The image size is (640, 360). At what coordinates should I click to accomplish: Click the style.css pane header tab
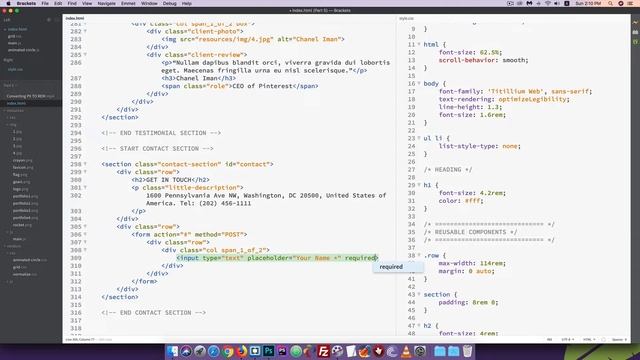406,18
